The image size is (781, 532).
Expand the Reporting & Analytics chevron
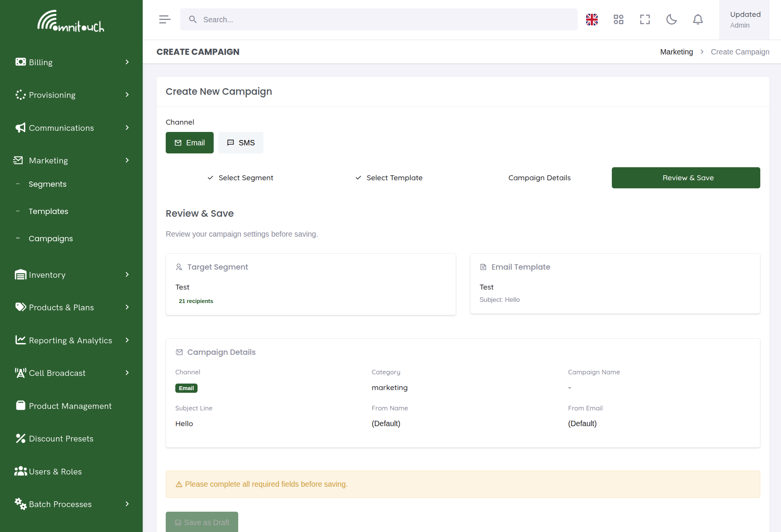pos(127,340)
